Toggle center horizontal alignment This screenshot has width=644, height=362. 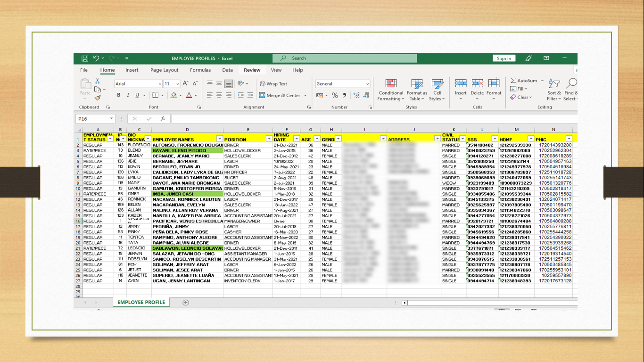pyautogui.click(x=219, y=95)
